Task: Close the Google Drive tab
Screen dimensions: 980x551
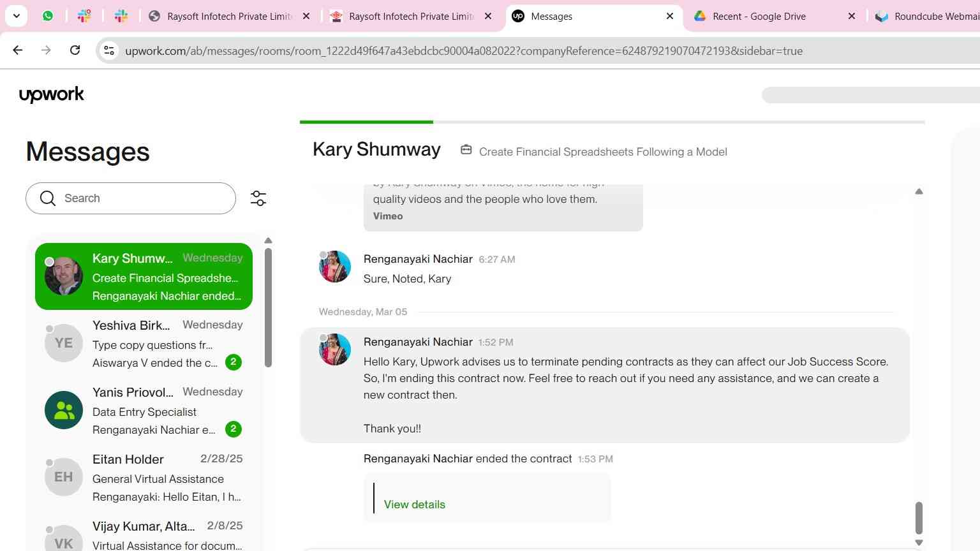Action: [x=852, y=16]
